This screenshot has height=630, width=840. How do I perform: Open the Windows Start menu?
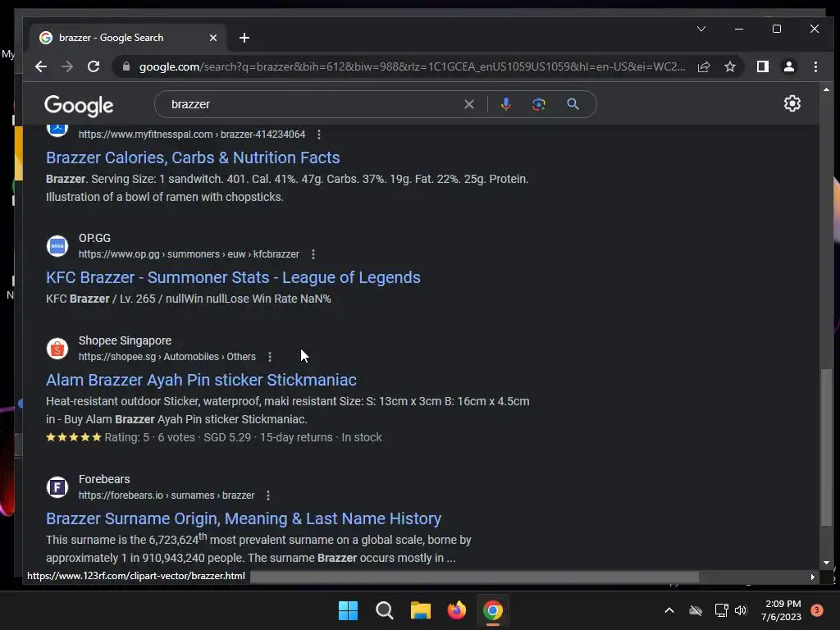pyautogui.click(x=348, y=610)
